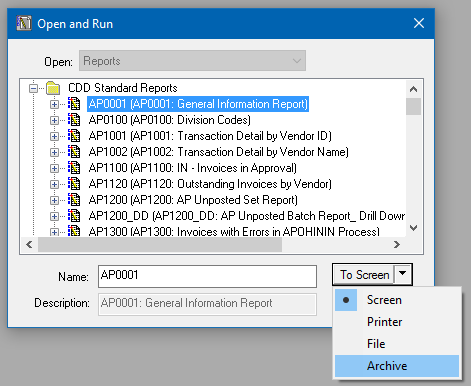Click the AP0100 Division Codes report icon

(x=74, y=120)
